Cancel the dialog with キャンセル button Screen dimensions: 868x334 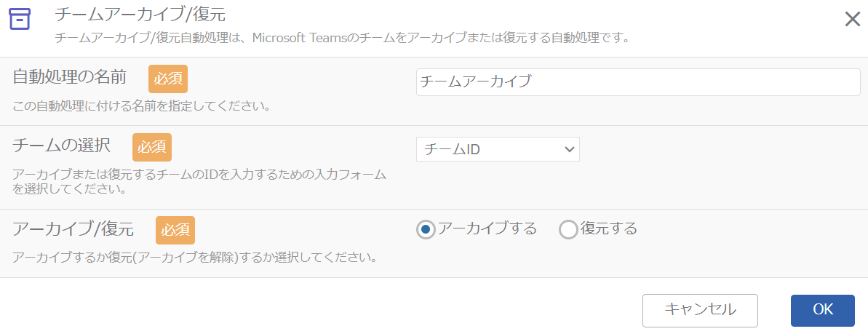click(x=700, y=310)
